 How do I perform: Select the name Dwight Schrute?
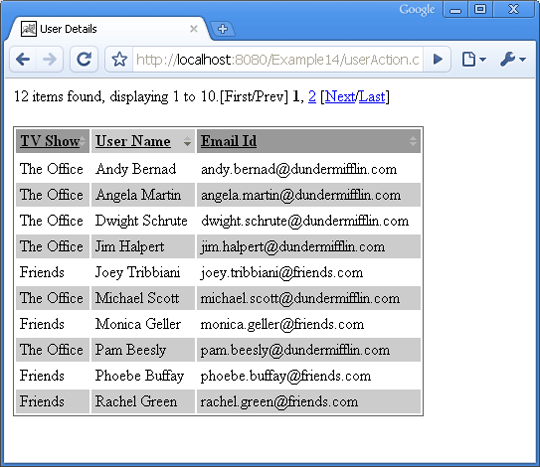coord(141,221)
